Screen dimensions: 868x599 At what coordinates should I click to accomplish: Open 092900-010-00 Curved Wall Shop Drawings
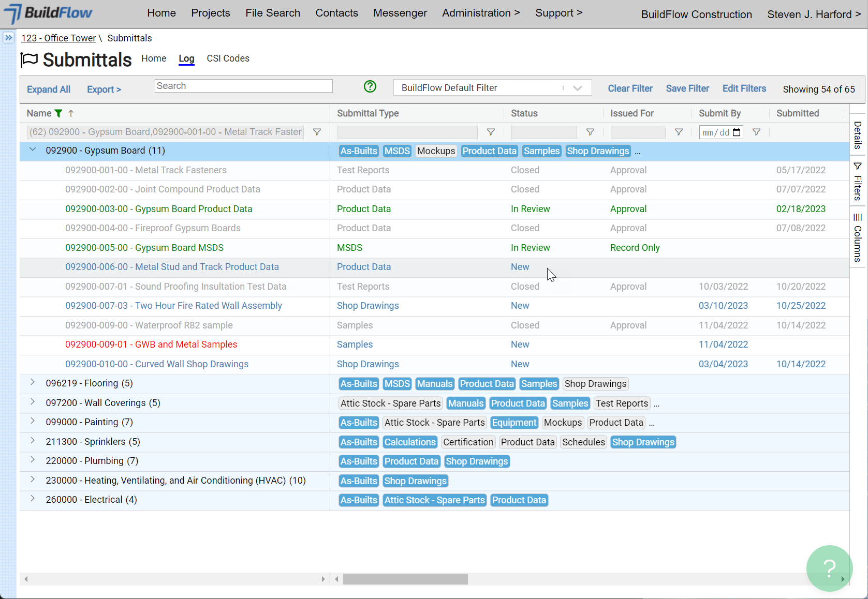[157, 364]
